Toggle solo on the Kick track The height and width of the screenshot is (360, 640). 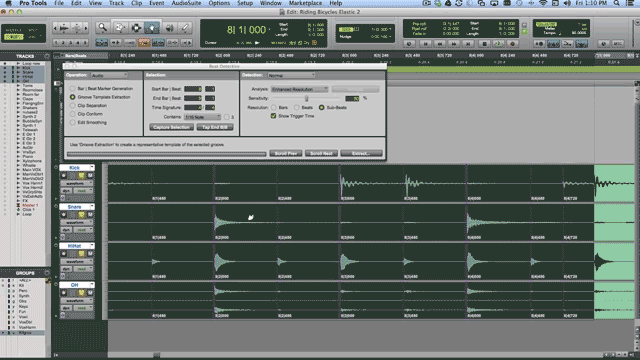(x=81, y=176)
